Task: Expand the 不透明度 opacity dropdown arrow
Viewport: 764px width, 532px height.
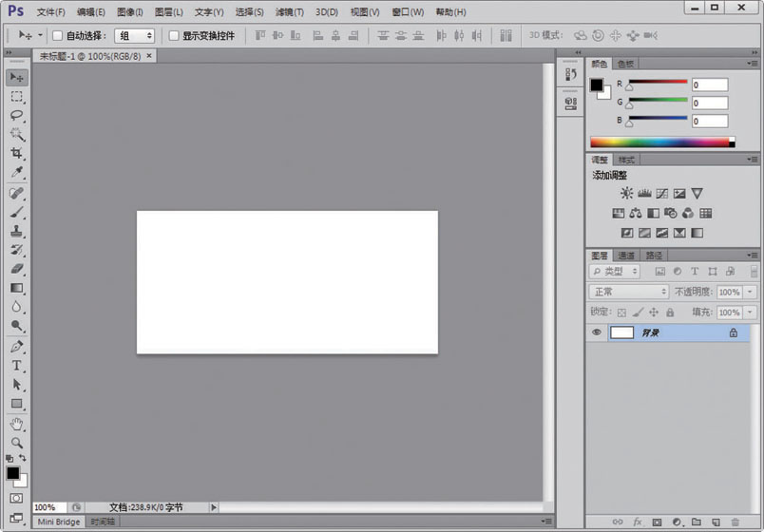Action: click(x=751, y=292)
